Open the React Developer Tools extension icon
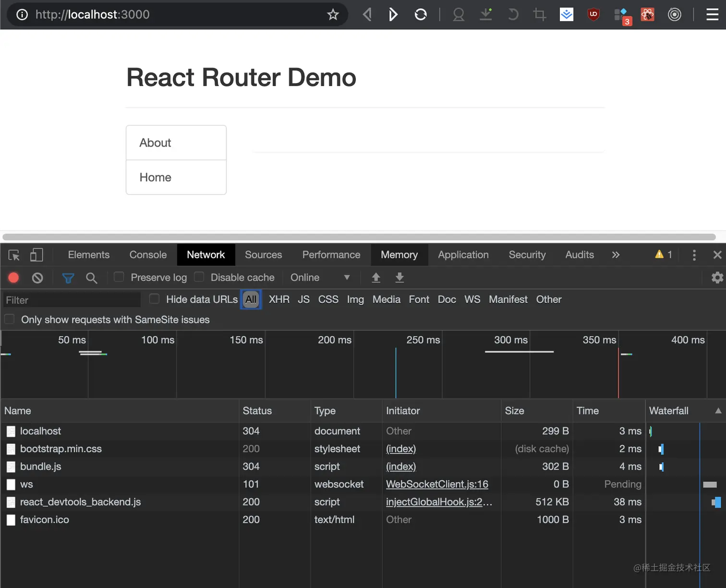Viewport: 726px width, 588px height. [648, 14]
